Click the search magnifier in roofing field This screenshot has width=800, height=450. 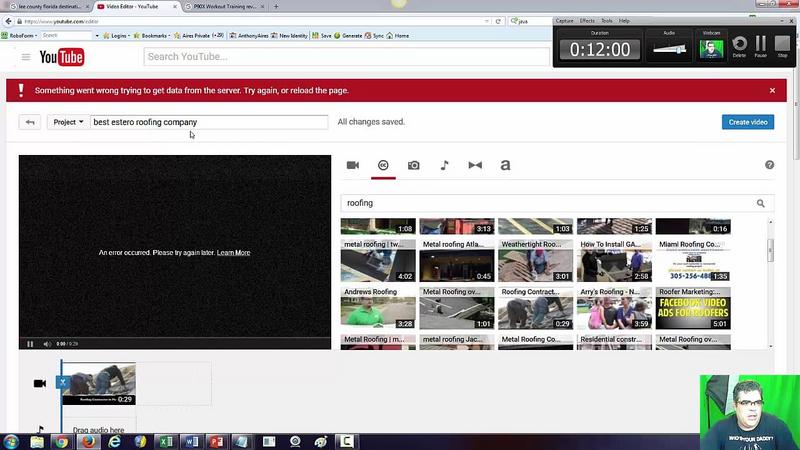[x=761, y=203]
